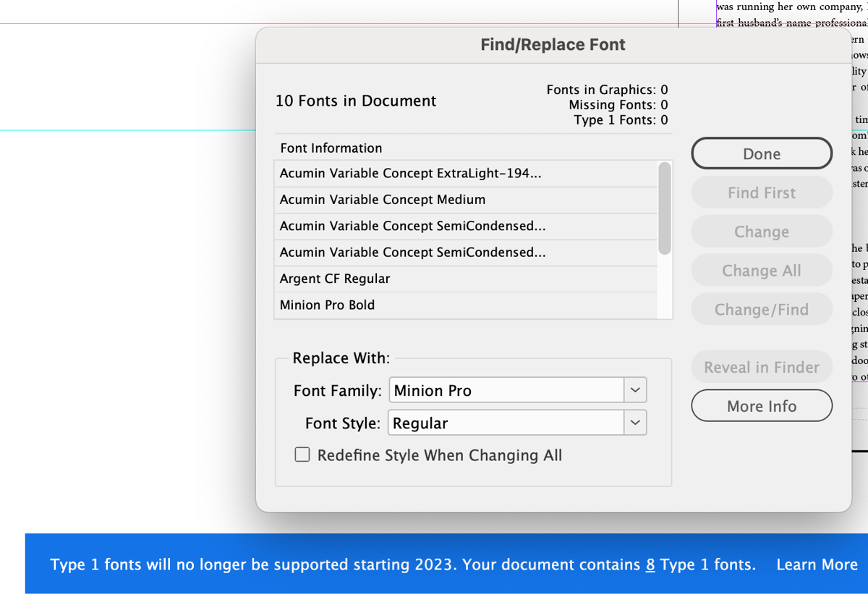The width and height of the screenshot is (868, 605).
Task: Click the Find First button
Action: click(x=762, y=192)
